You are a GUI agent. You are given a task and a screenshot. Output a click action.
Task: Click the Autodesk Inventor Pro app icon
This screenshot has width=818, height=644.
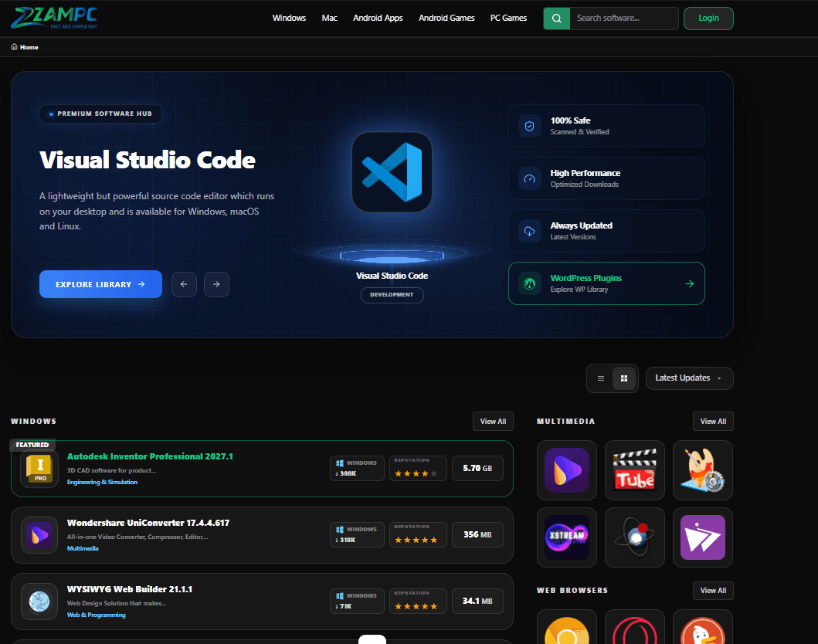coord(39,468)
